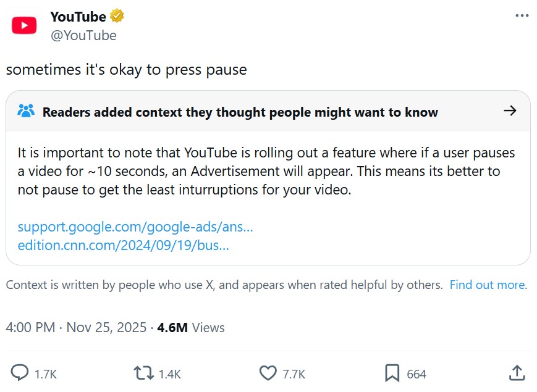Screen dimensions: 537x392
Task: Visit the @YouTube handle link
Action: pyautogui.click(x=85, y=36)
